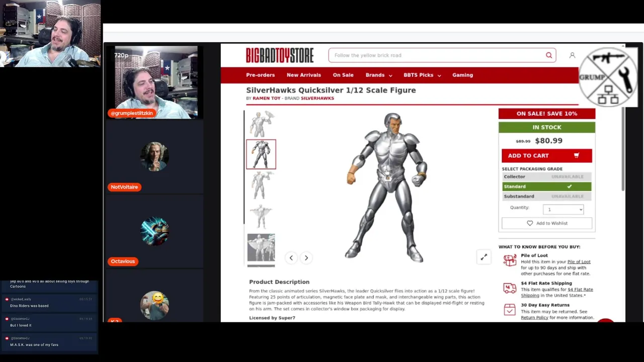This screenshot has height=362, width=644.
Task: Click the Octavious name label
Action: coord(123,261)
